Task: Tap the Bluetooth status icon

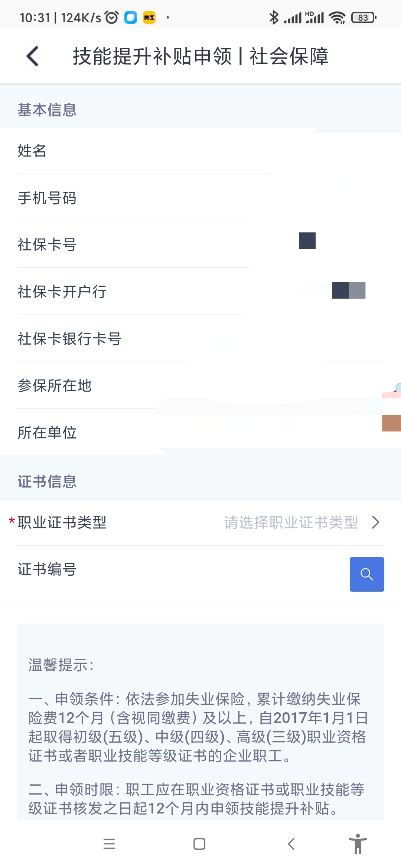Action: 274,17
